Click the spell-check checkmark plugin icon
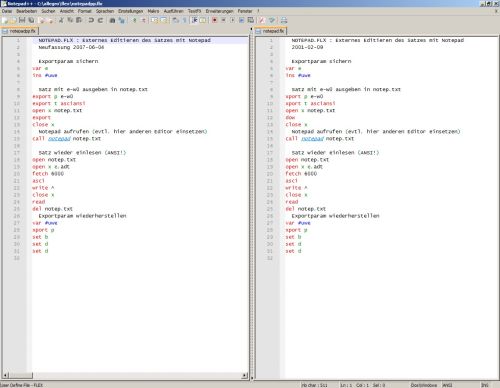Screen dimensions: 500x388 pyautogui.click(x=272, y=20)
